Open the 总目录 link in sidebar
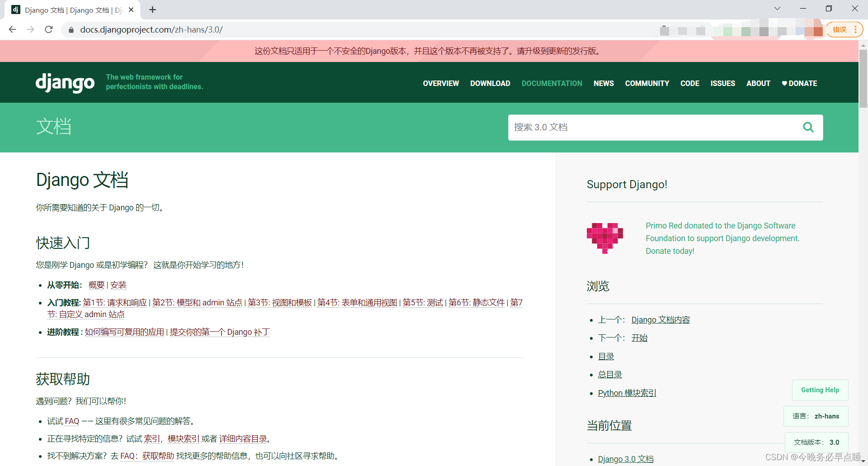Screen dimensions: 868x466 (x=610, y=375)
